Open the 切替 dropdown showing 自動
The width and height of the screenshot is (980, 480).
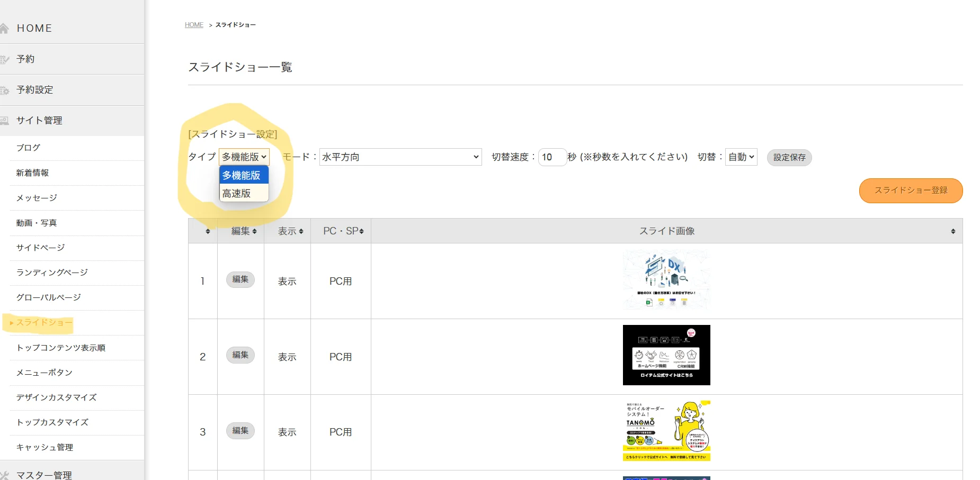pos(741,157)
